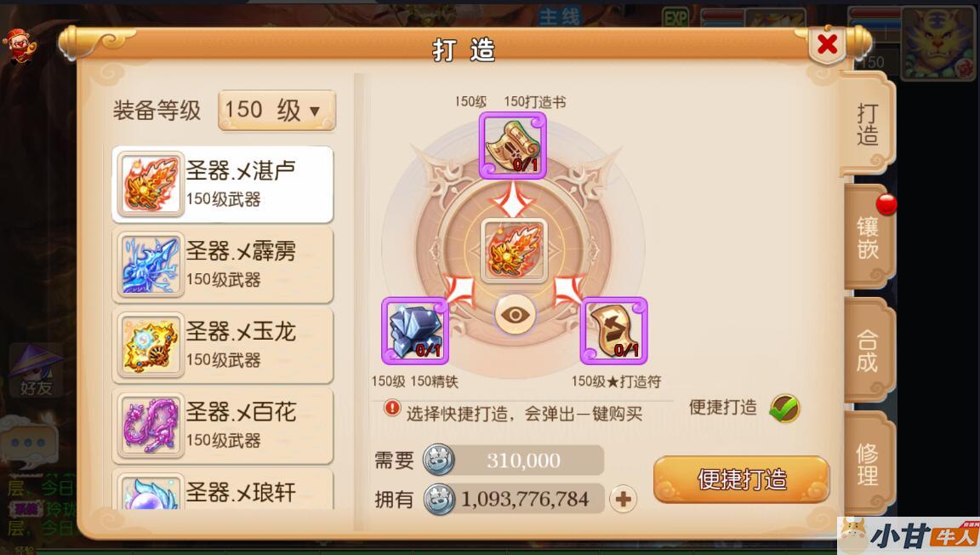
Task: Toggle the eye preview button under the weapon
Action: (515, 315)
